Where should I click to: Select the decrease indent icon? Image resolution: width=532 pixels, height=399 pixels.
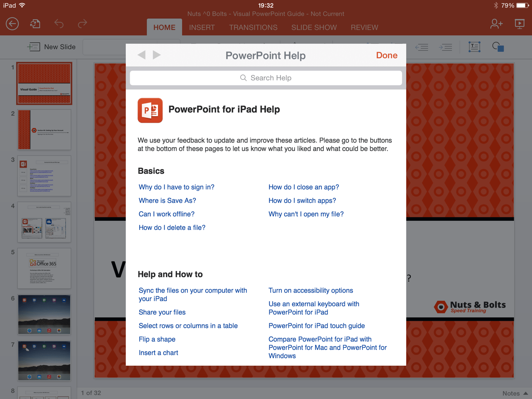pyautogui.click(x=421, y=47)
